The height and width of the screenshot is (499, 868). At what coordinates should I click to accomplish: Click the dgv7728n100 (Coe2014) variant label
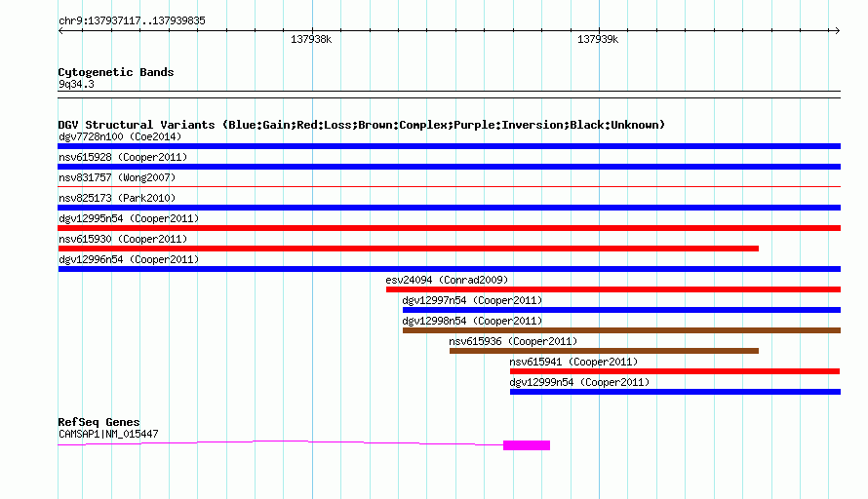(120, 136)
